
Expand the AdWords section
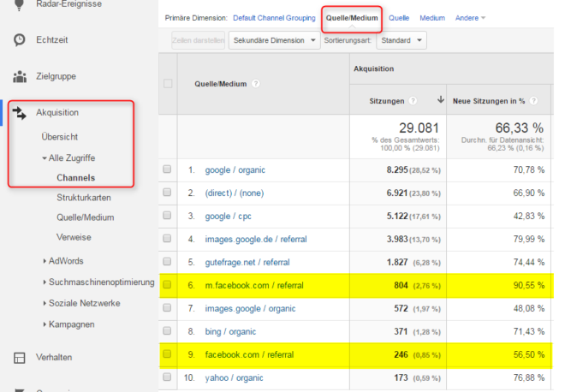(45, 261)
